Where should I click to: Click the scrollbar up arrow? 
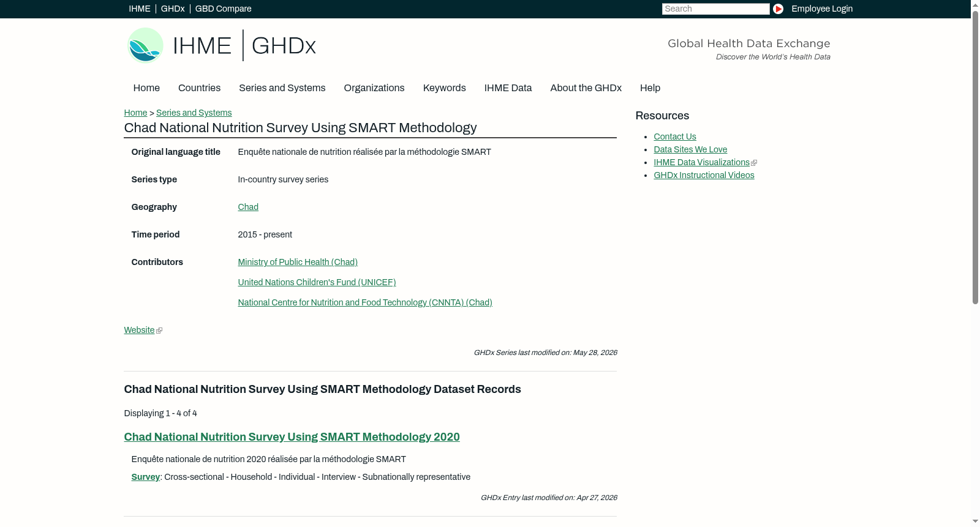pos(975,5)
